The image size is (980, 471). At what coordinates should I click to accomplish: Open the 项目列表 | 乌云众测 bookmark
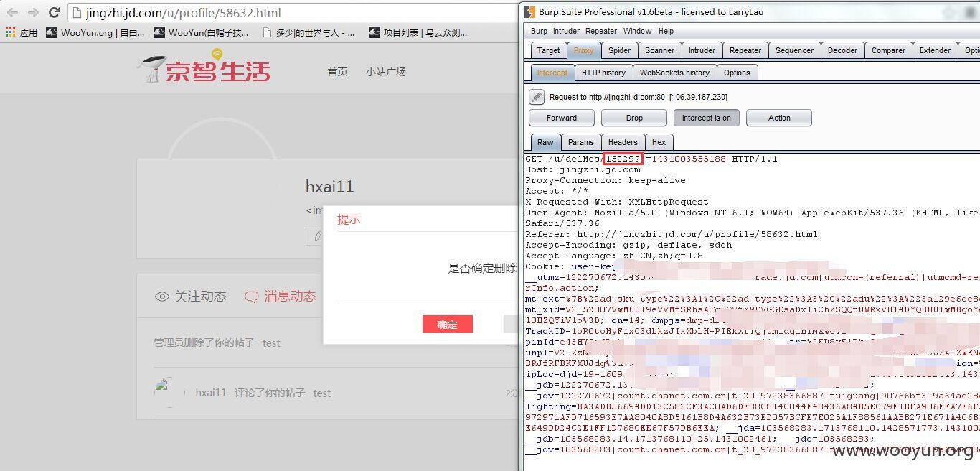[418, 32]
